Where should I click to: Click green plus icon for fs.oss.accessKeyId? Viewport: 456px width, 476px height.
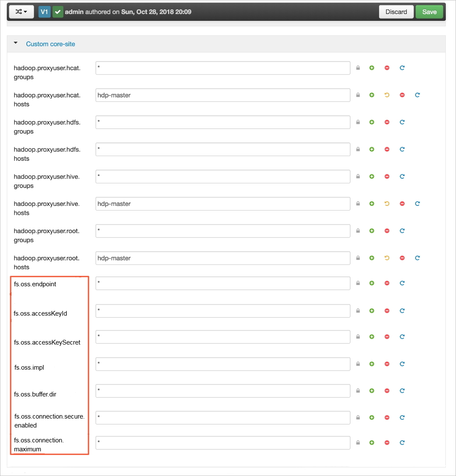point(372,311)
